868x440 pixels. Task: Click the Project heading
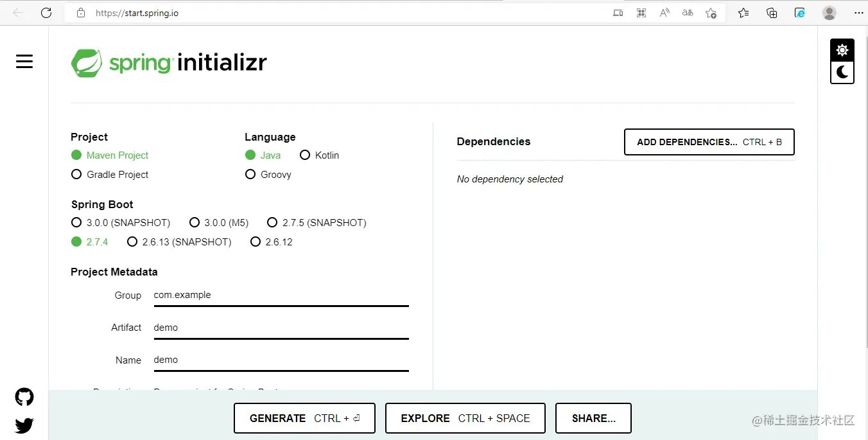pos(89,137)
